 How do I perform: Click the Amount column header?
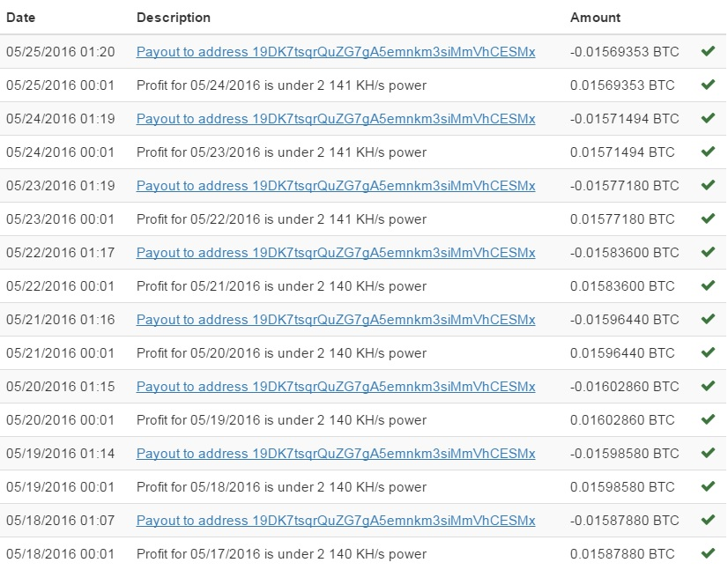(595, 18)
